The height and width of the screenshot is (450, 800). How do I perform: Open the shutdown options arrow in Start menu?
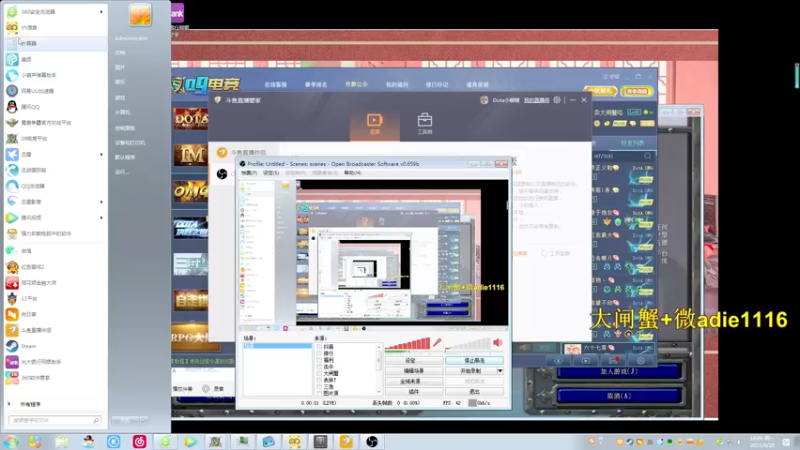point(144,420)
